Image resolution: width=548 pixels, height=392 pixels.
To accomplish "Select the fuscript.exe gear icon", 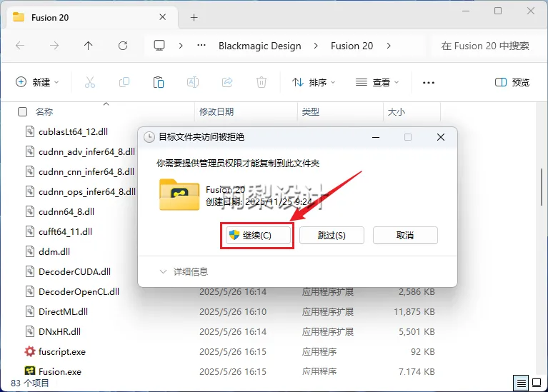I will tap(30, 351).
